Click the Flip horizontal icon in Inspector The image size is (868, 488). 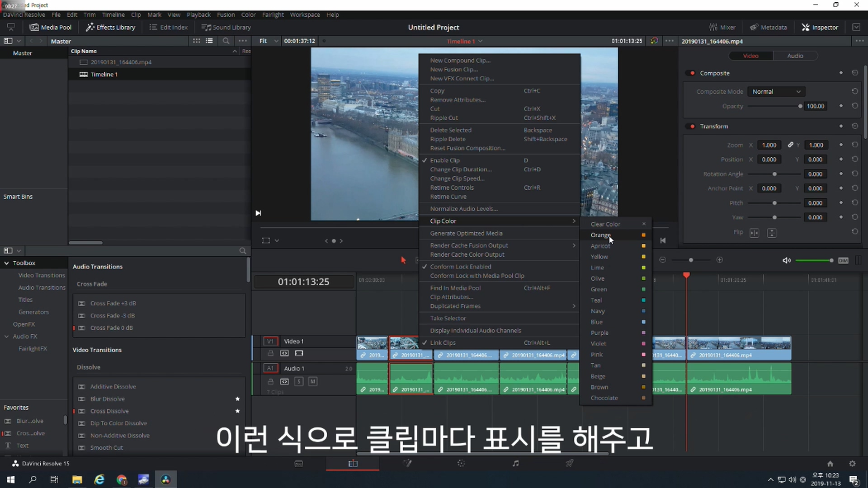pos(754,233)
